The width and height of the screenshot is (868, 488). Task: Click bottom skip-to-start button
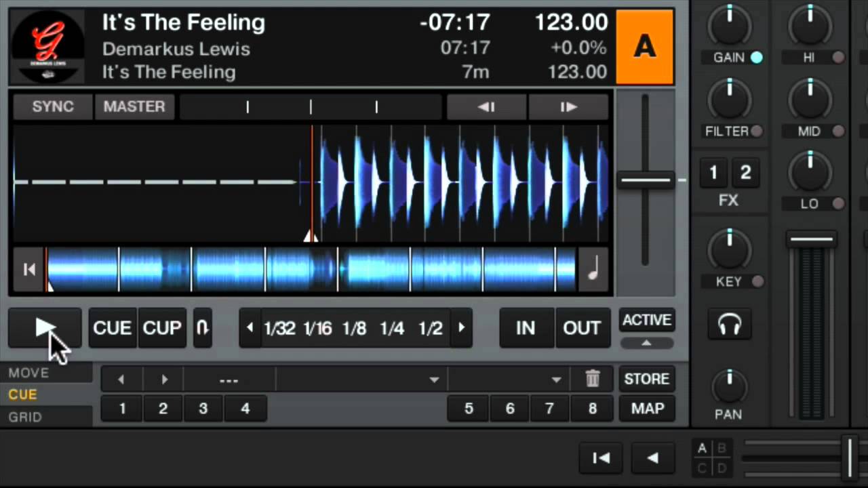point(601,459)
